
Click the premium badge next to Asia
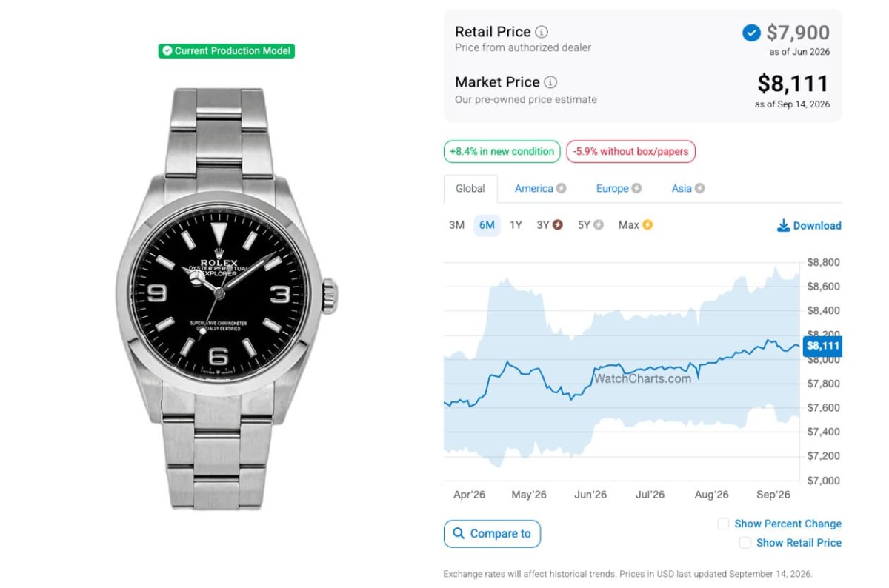tap(699, 188)
